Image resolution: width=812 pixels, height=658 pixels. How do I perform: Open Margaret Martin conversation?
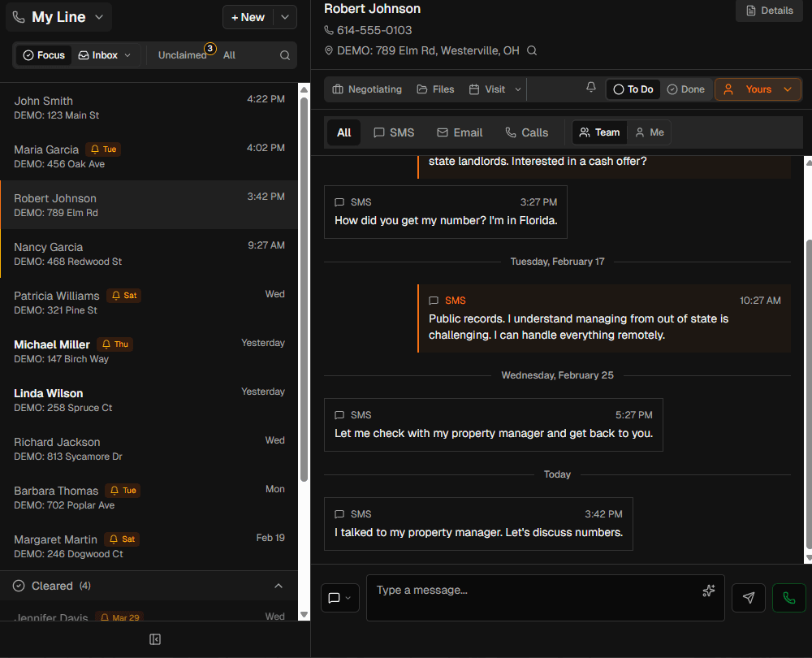point(149,546)
